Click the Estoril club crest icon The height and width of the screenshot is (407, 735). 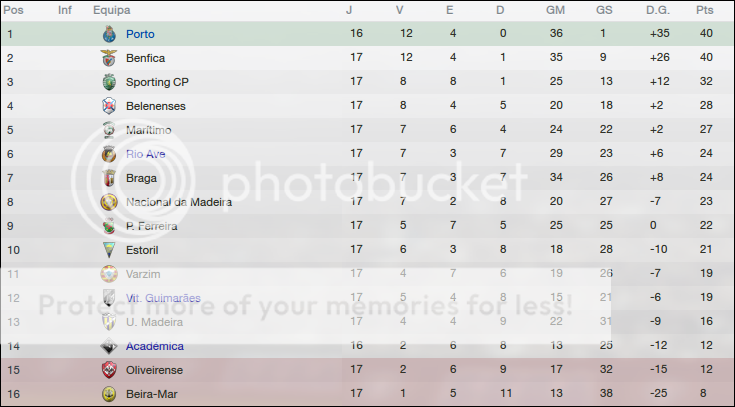[x=110, y=250]
